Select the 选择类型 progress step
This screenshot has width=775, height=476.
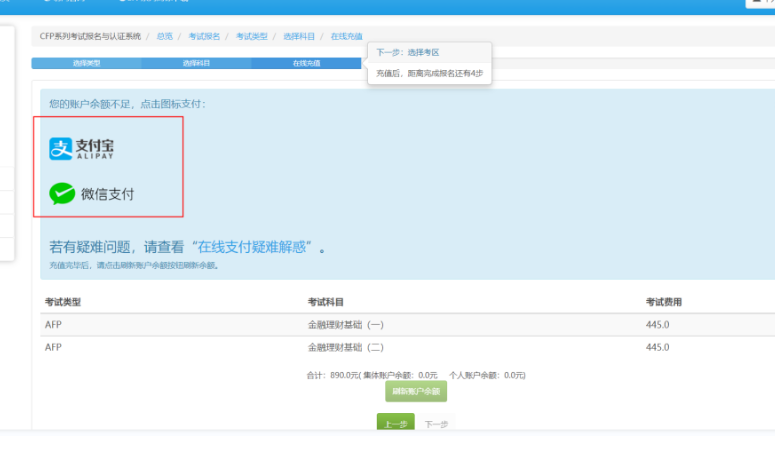click(86, 63)
